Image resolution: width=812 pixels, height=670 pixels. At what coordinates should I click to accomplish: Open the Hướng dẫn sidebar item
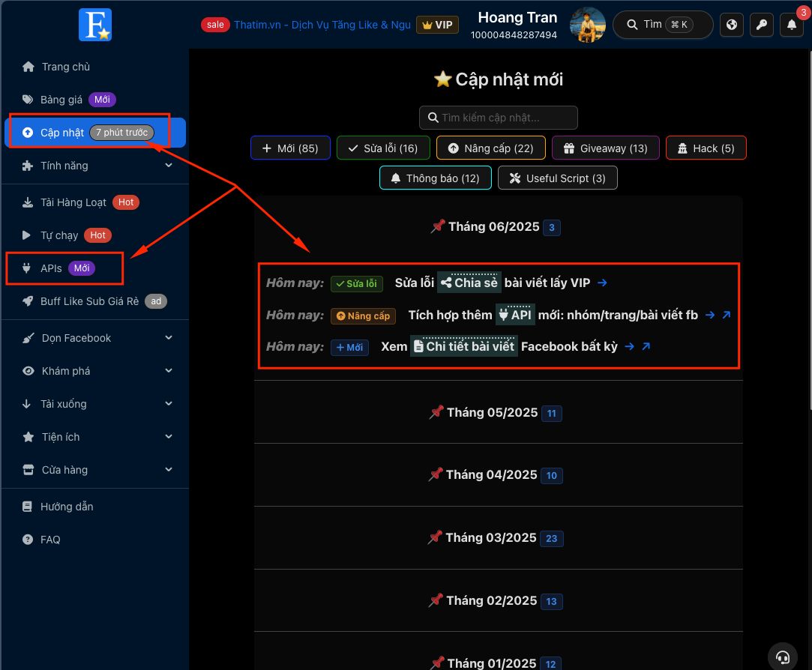[x=95, y=507]
